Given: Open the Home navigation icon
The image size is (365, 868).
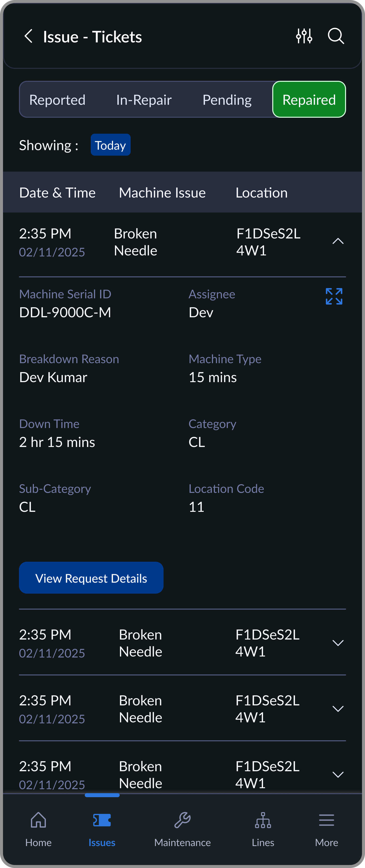Looking at the screenshot, I should click(38, 820).
